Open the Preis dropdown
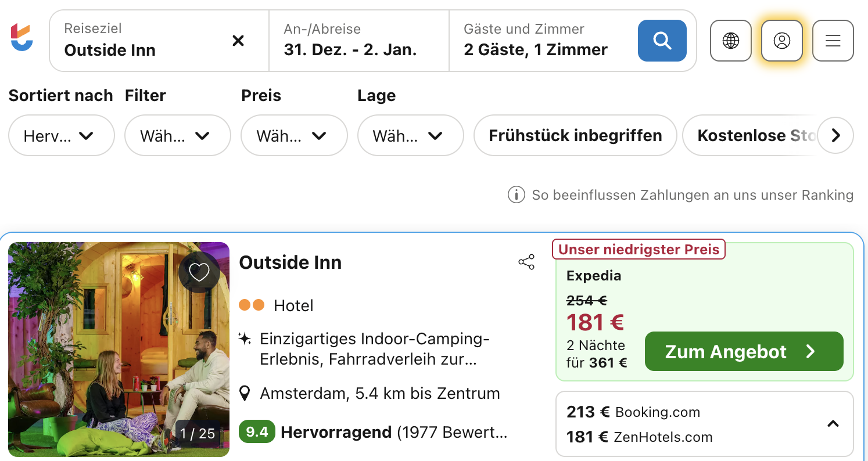This screenshot has height=461, width=868. pyautogui.click(x=293, y=136)
